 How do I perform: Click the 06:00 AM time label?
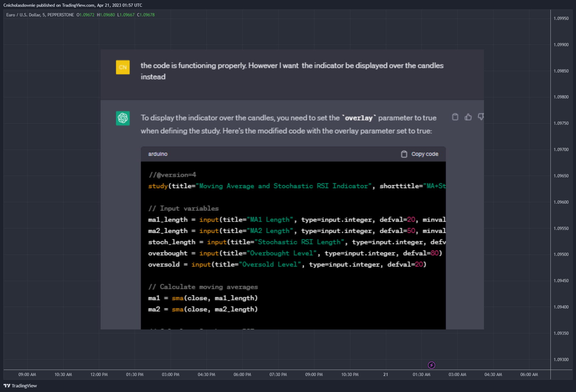(529, 375)
